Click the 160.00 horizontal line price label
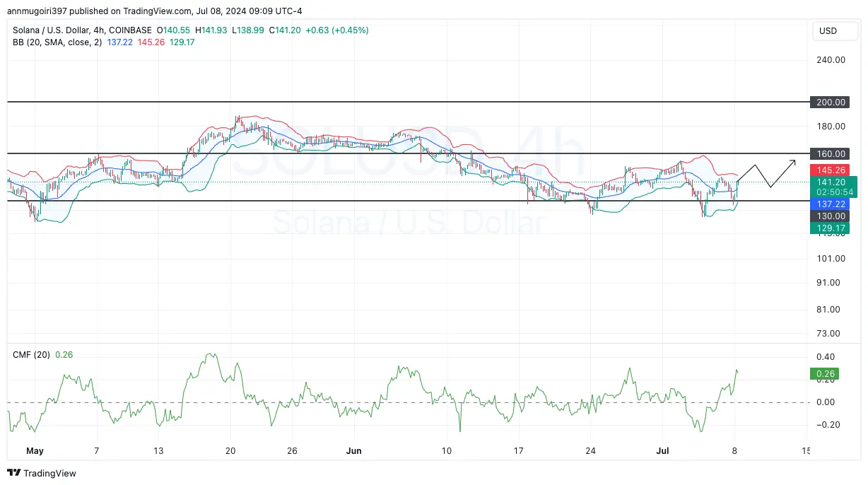This screenshot has width=868, height=485. [830, 153]
